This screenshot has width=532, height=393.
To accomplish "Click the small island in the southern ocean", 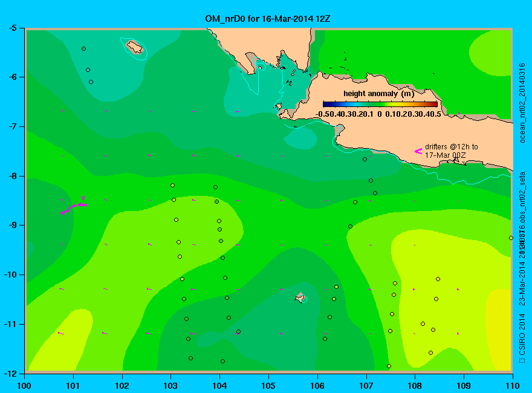I will tap(300, 297).
